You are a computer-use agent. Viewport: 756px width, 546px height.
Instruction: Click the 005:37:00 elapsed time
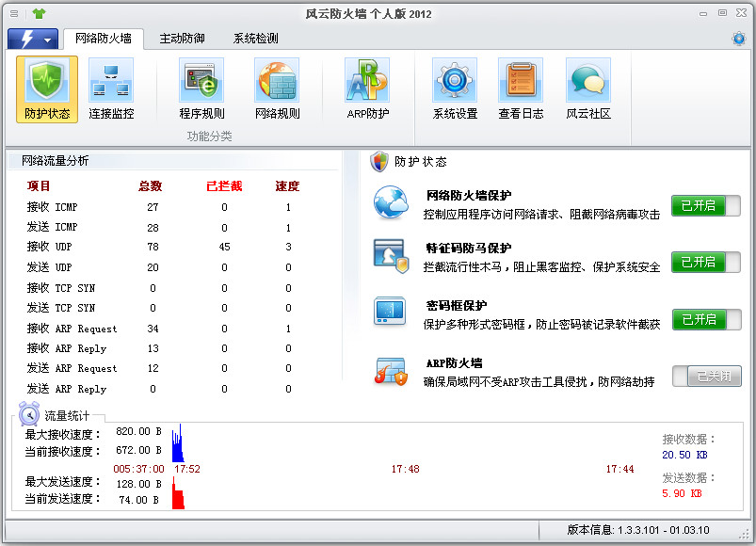point(138,469)
